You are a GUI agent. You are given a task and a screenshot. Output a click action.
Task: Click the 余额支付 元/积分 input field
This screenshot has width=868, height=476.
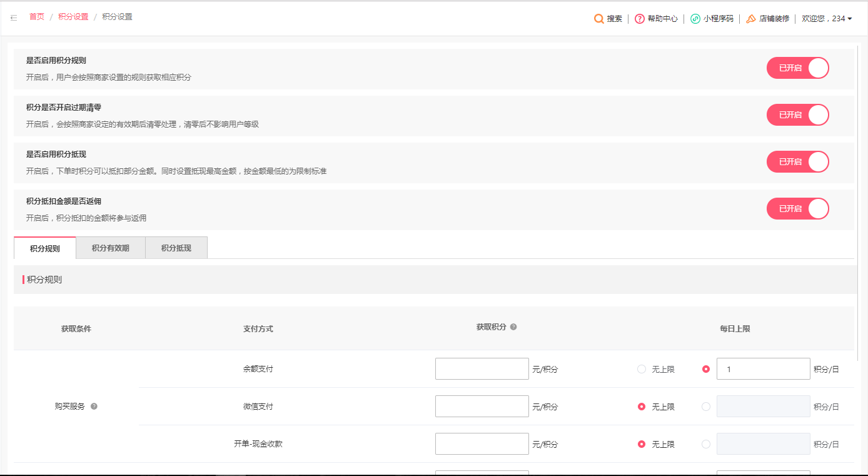point(482,369)
